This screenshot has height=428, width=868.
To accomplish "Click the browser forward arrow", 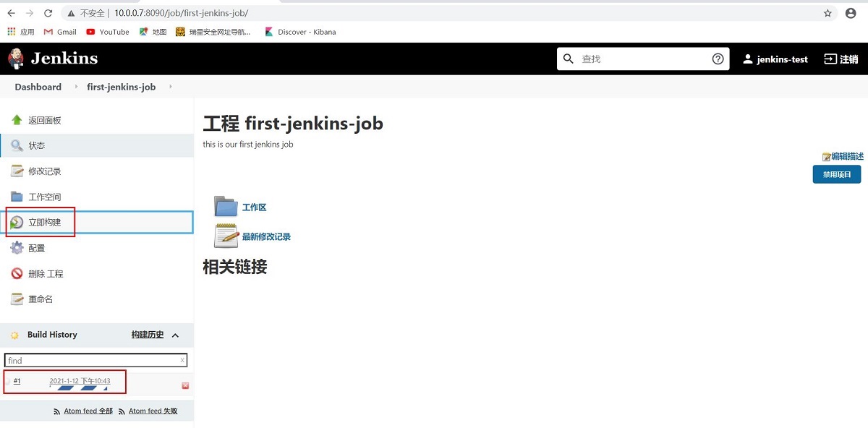I will click(29, 13).
